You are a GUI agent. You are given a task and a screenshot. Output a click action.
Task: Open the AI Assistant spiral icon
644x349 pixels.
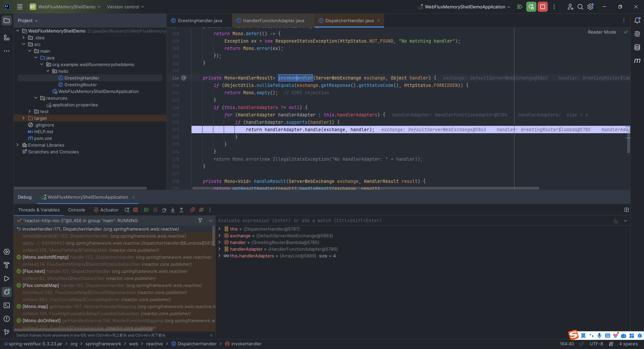(x=637, y=34)
